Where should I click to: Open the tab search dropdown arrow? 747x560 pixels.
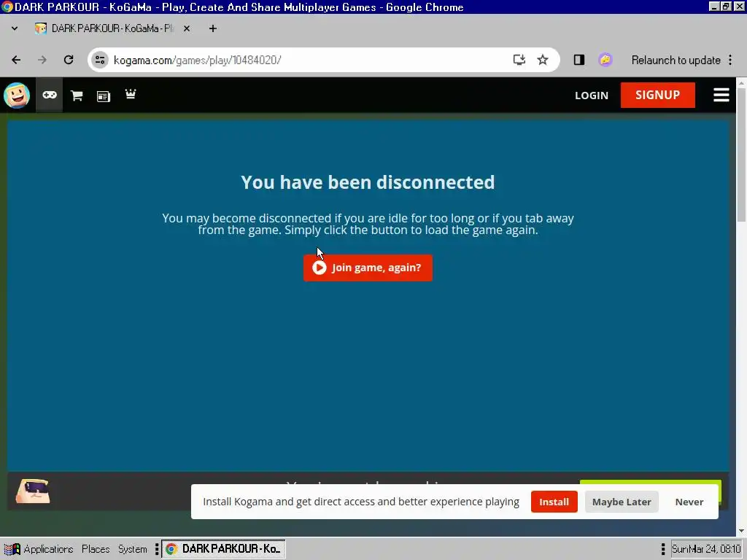pos(15,28)
